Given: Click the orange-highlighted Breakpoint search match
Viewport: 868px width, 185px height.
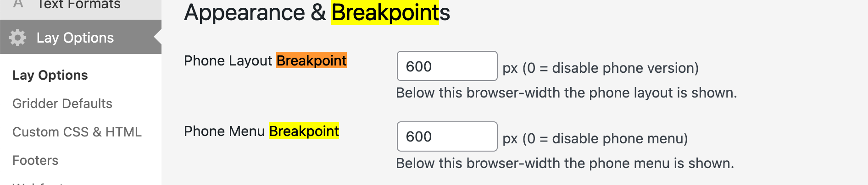Looking at the screenshot, I should pyautogui.click(x=312, y=60).
